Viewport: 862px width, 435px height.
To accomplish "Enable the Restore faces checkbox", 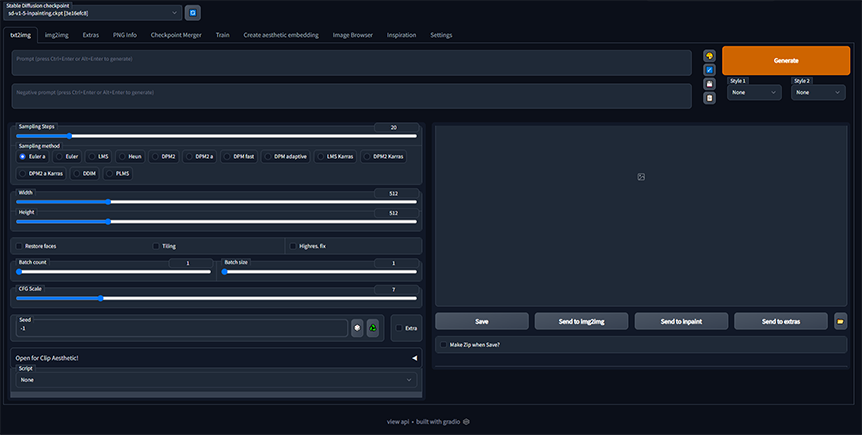I will (x=19, y=245).
